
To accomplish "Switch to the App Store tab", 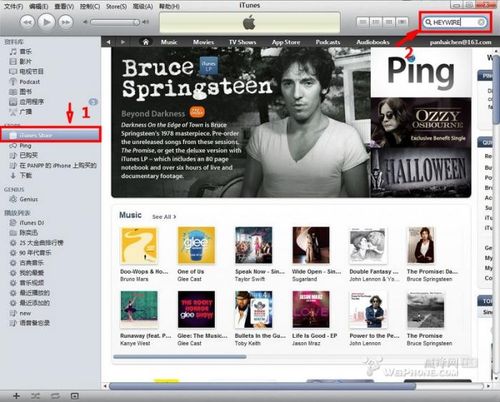I will (x=286, y=42).
